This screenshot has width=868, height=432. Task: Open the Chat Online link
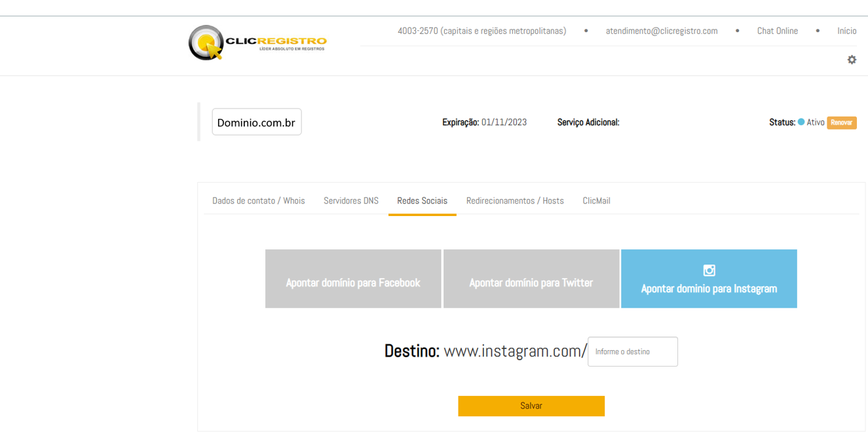coord(777,31)
